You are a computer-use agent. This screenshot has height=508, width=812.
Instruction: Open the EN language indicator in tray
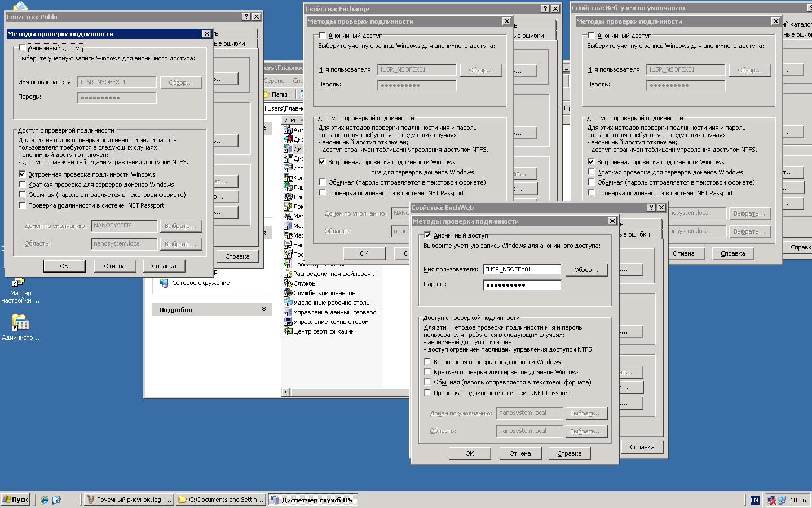click(x=754, y=500)
